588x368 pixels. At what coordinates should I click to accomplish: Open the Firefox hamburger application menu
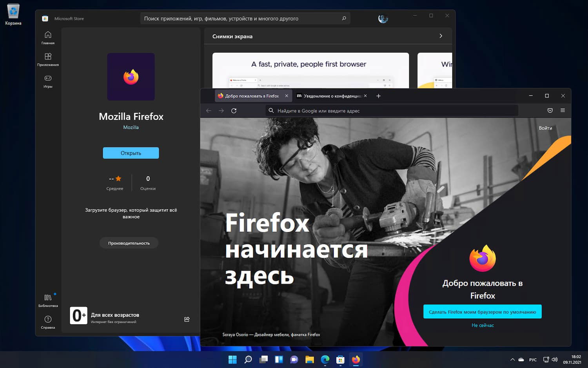[563, 111]
